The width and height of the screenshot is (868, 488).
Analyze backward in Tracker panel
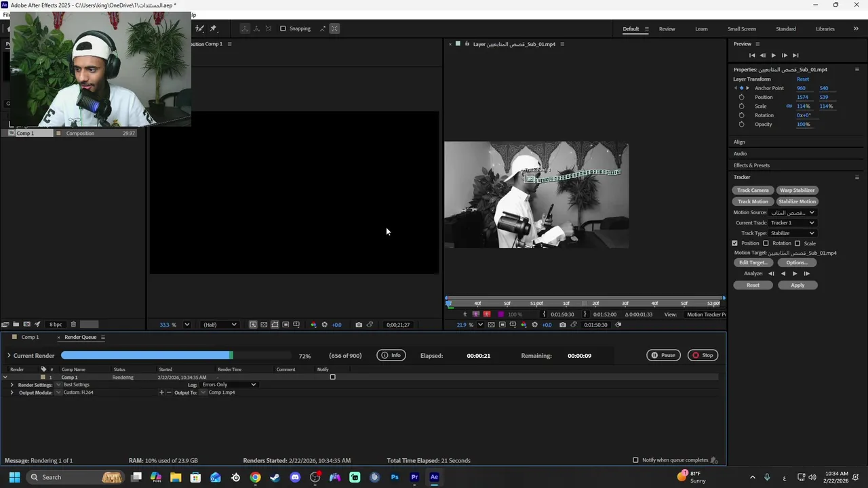click(x=783, y=273)
